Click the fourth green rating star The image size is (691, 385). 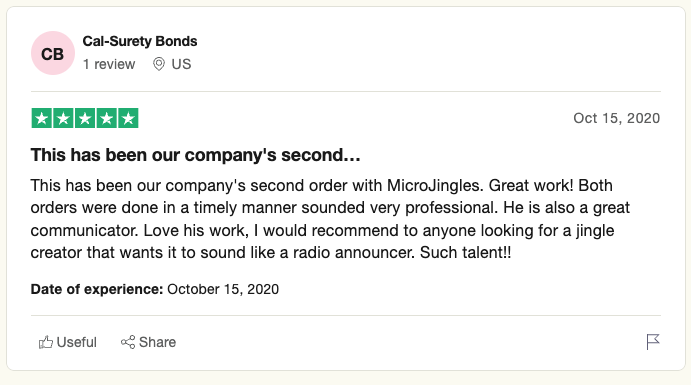[x=107, y=118]
